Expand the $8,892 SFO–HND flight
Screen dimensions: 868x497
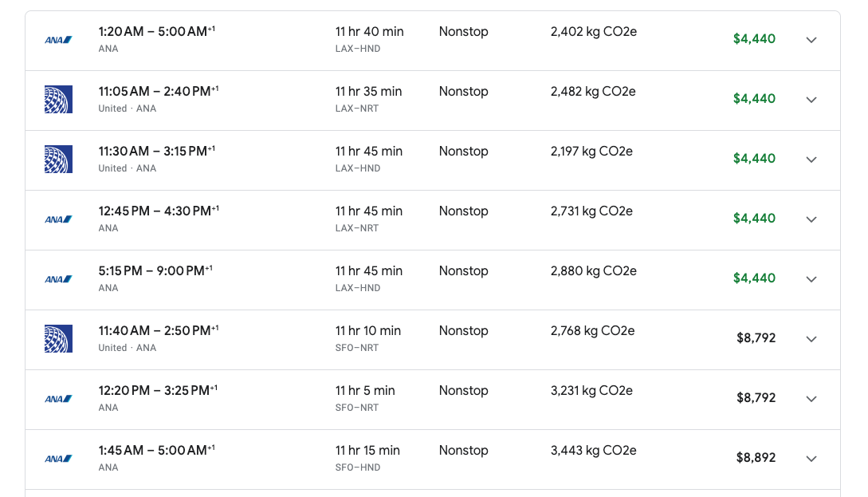tap(811, 459)
